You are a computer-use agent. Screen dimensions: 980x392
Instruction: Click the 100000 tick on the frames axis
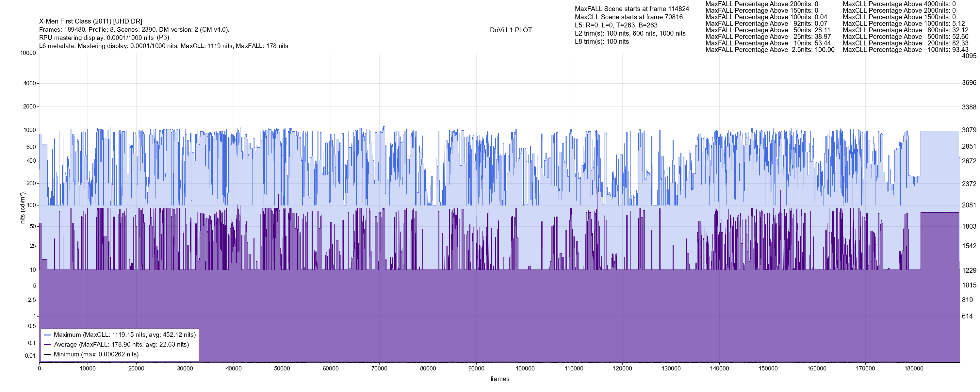click(525, 368)
